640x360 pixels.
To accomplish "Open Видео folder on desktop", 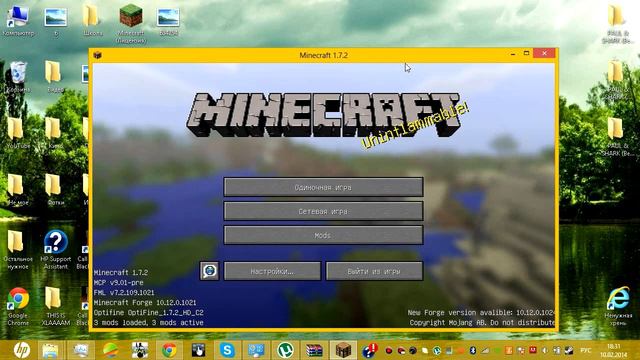I will tap(55, 77).
